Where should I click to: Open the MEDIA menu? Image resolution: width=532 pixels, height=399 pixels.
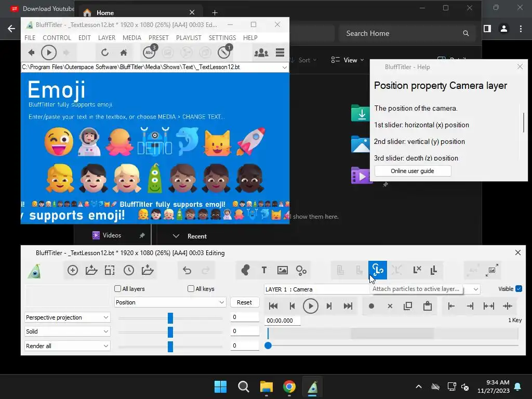click(132, 37)
